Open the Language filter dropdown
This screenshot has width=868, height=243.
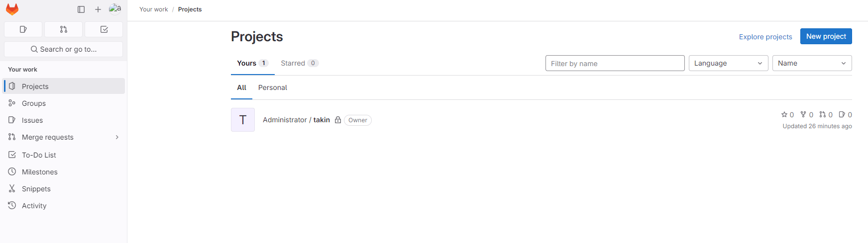pos(728,63)
